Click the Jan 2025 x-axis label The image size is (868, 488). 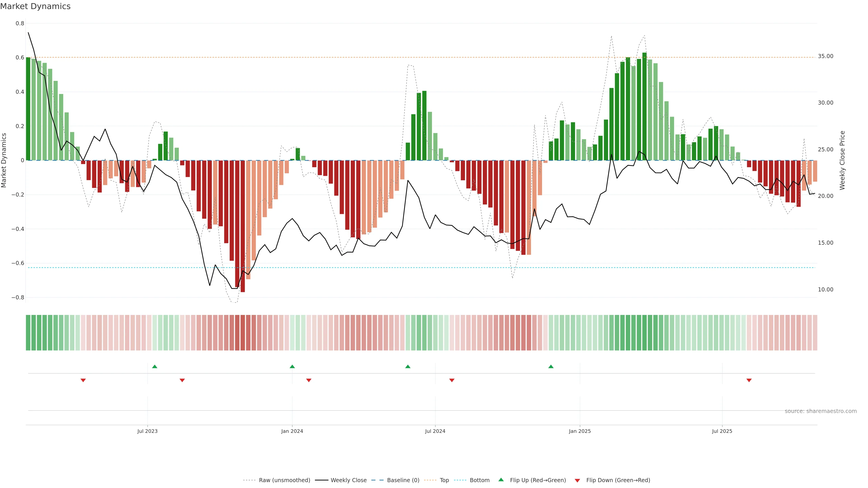click(x=580, y=431)
